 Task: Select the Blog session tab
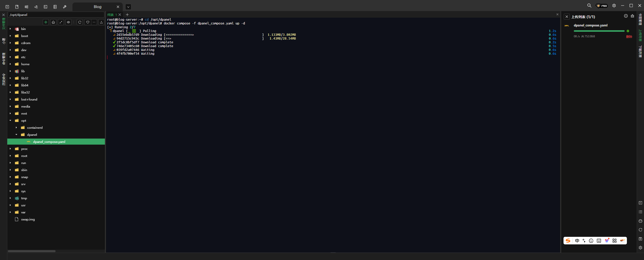97,7
